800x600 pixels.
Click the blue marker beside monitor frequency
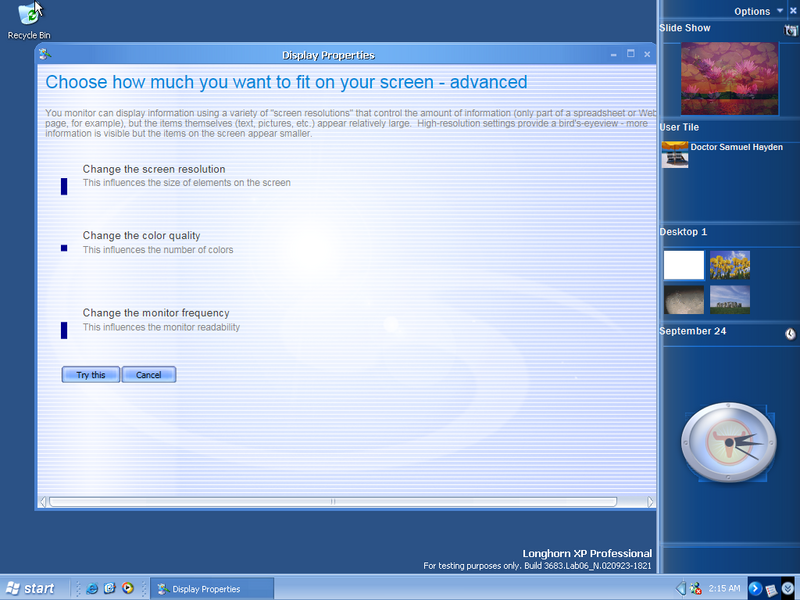[x=64, y=330]
